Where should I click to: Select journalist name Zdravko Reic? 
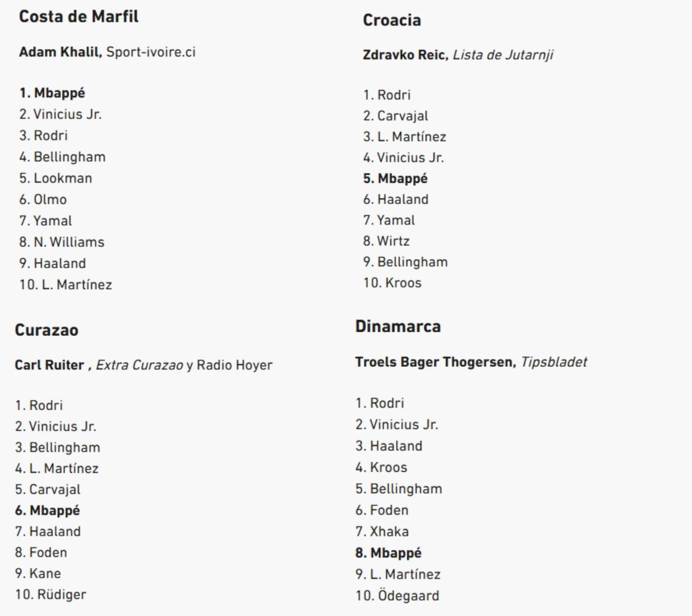(x=405, y=55)
